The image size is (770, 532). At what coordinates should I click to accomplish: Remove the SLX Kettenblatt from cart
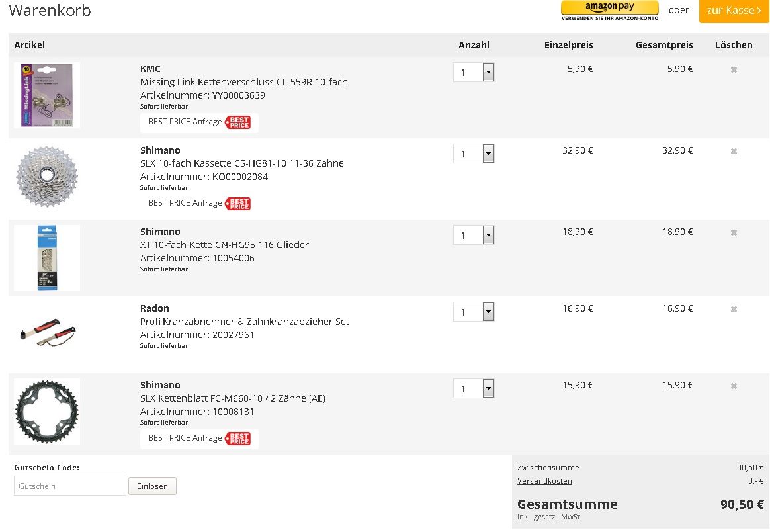734,386
